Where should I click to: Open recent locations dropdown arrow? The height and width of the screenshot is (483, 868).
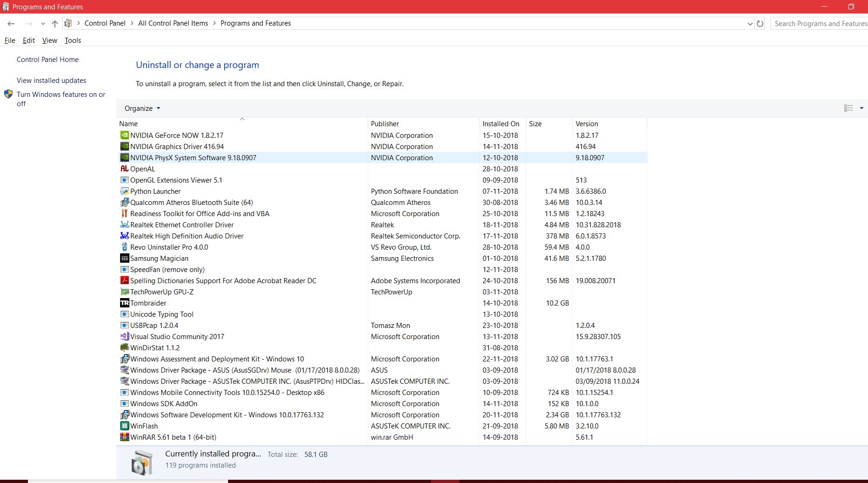pos(43,24)
